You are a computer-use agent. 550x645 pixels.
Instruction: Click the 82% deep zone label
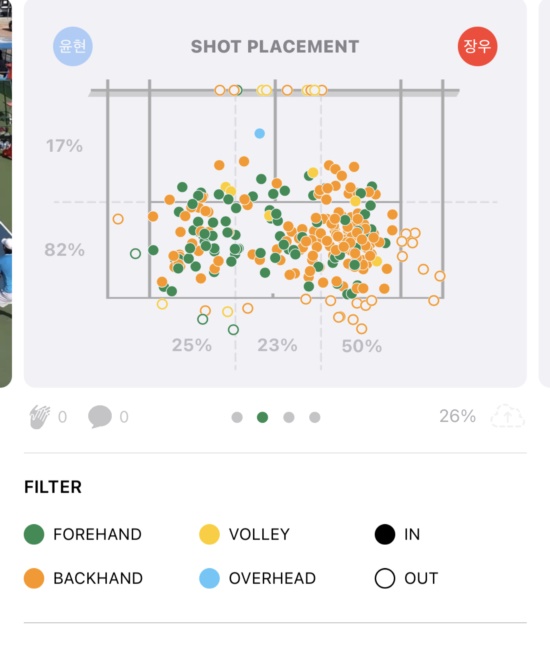(65, 250)
